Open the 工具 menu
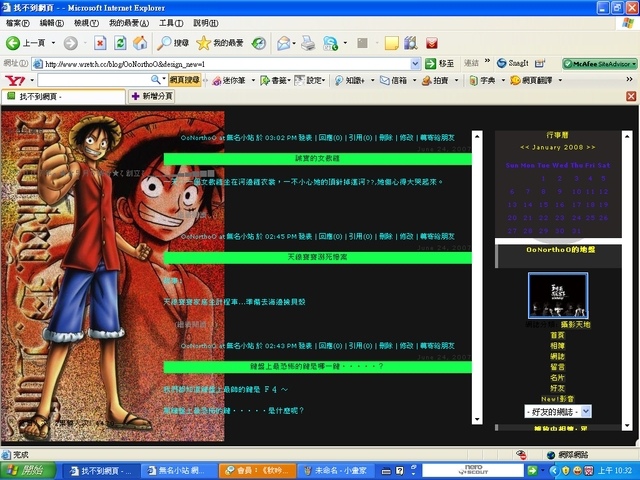640x480 pixels. [171, 23]
